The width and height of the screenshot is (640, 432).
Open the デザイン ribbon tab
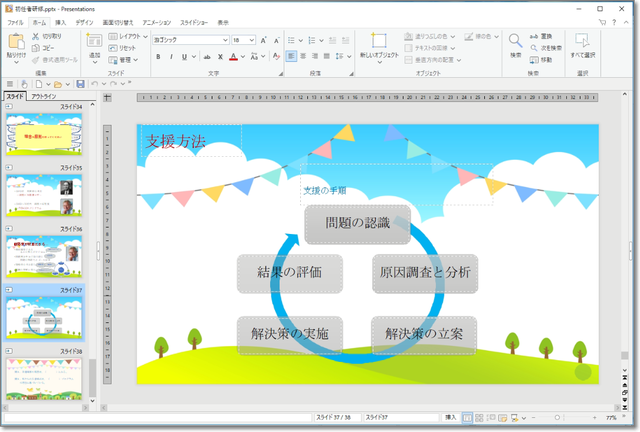click(84, 21)
